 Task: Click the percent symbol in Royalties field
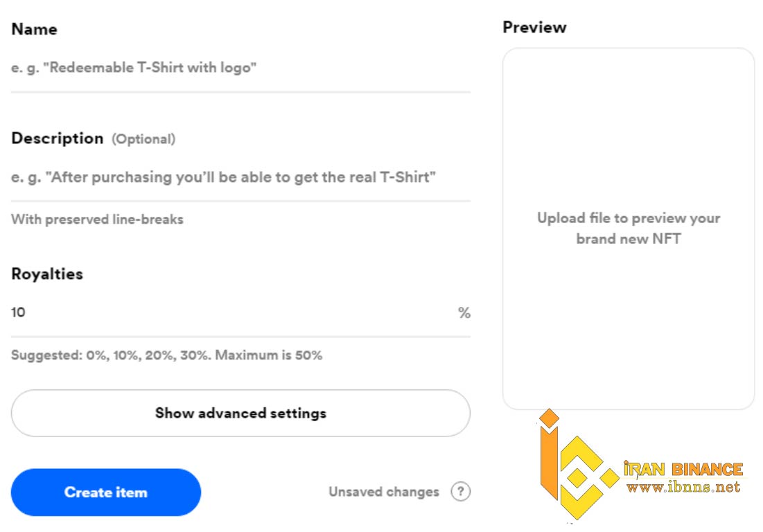pos(464,312)
